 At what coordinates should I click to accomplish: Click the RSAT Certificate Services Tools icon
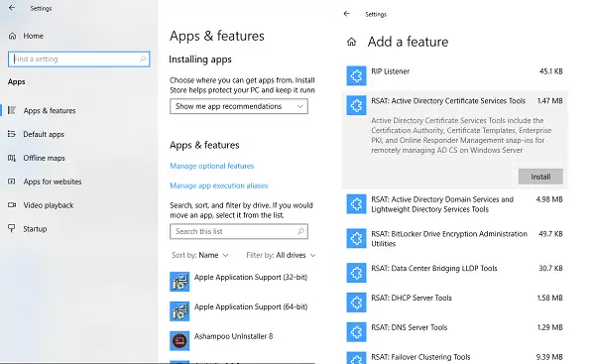click(356, 105)
